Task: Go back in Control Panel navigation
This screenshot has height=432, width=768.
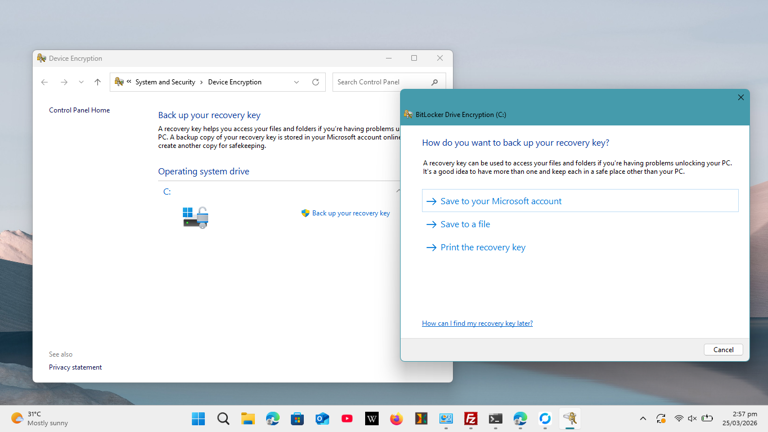Action: pos(45,82)
